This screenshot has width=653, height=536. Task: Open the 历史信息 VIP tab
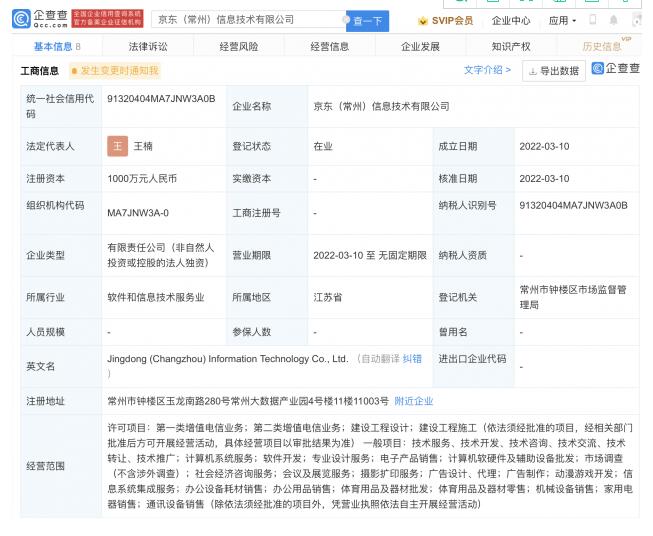pyautogui.click(x=602, y=46)
